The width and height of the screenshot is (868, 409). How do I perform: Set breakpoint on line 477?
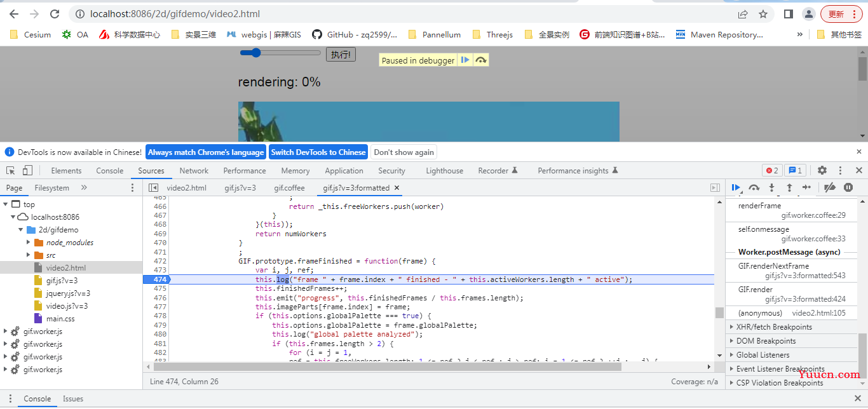tap(159, 307)
